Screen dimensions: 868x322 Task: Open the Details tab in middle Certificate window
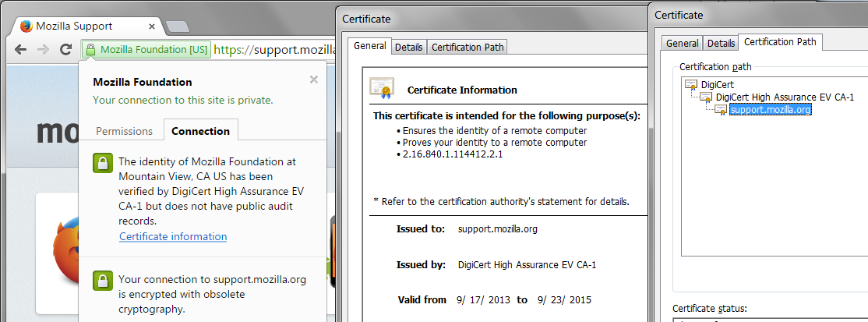(408, 47)
